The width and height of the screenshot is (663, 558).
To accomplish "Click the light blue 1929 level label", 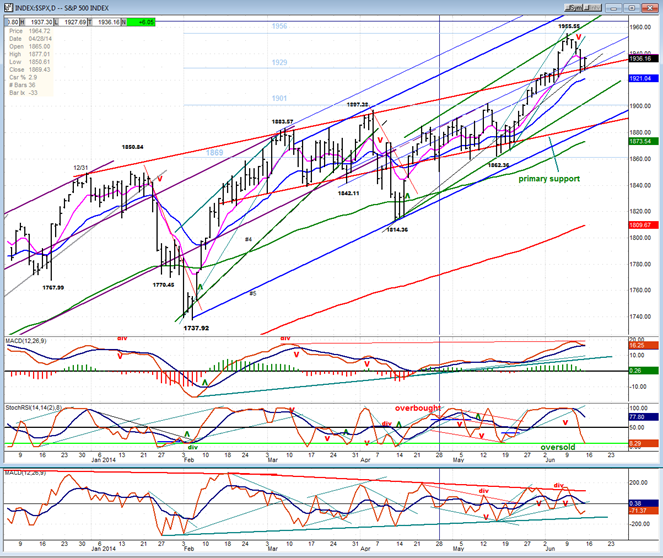I will (x=279, y=63).
